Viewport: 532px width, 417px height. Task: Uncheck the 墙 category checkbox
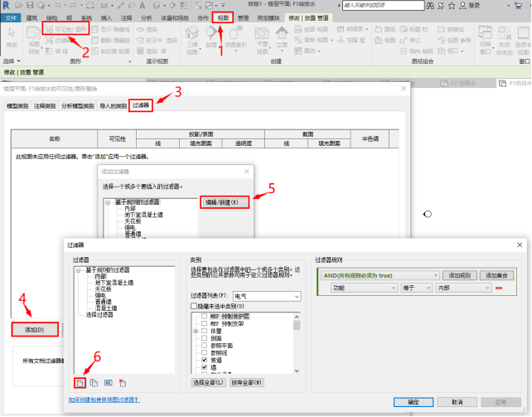click(204, 367)
